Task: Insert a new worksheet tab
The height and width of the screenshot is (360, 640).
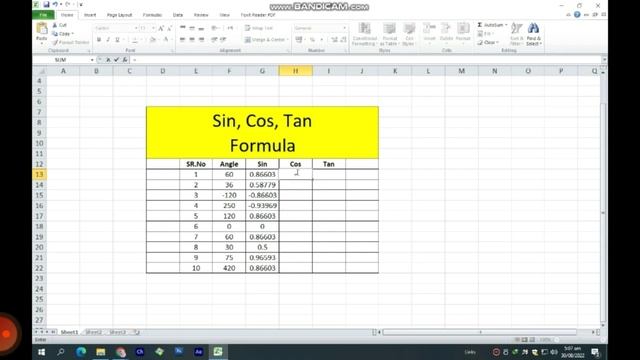Action: click(x=137, y=332)
